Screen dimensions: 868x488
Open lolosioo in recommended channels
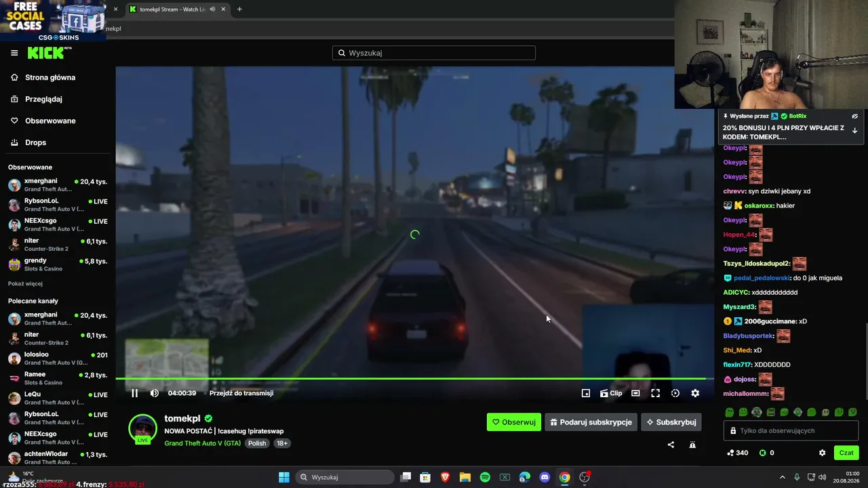click(x=58, y=359)
